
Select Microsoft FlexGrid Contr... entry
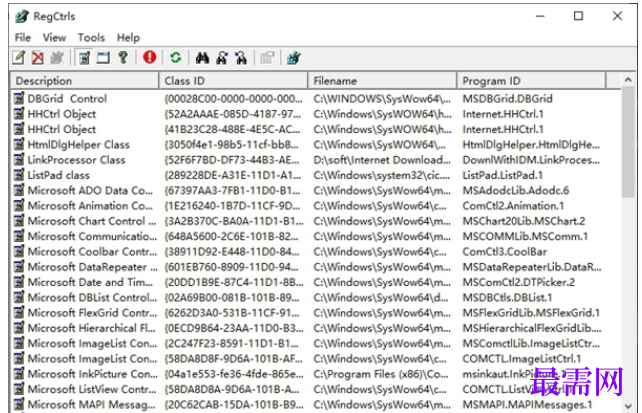click(92, 313)
